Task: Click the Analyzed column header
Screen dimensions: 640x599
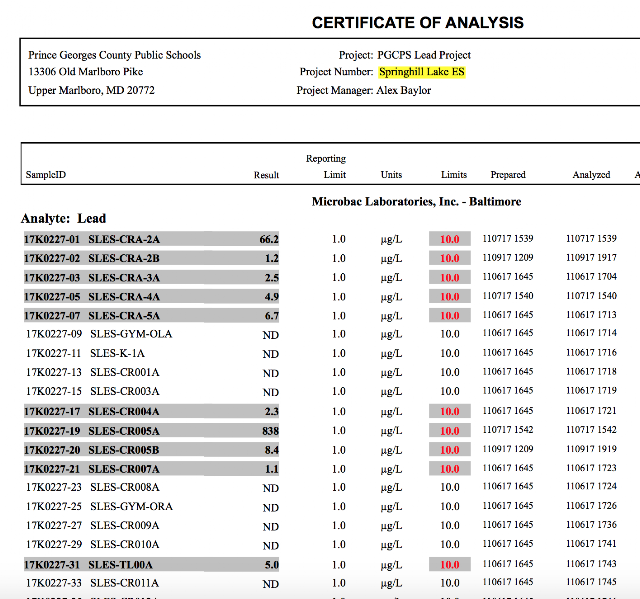Action: point(591,175)
